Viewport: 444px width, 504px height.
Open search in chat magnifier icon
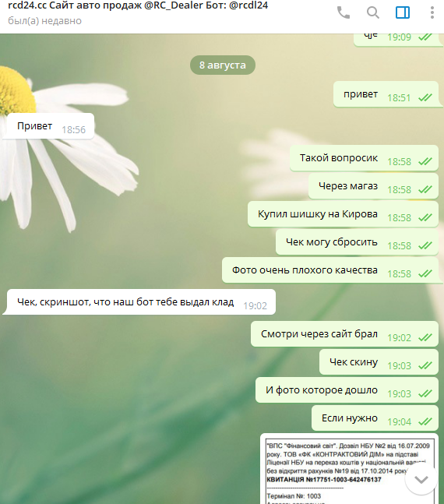point(373,13)
